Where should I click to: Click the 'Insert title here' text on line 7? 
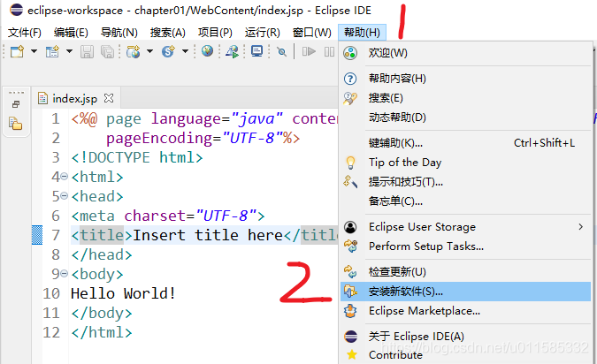click(208, 235)
